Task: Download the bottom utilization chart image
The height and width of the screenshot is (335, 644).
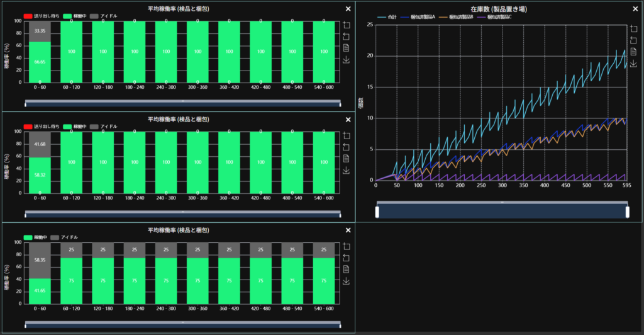Action: coord(346,281)
